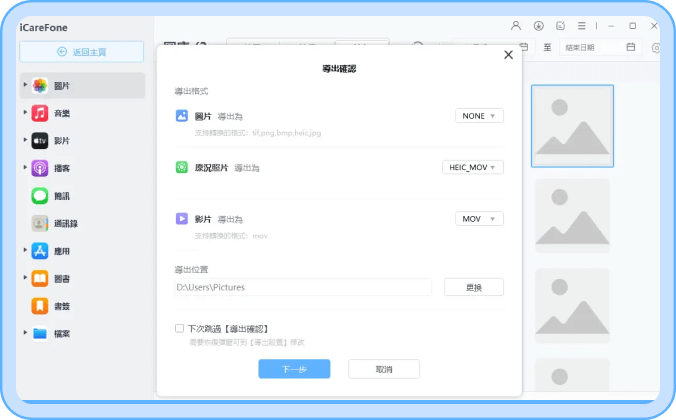The image size is (676, 420).
Task: Open the Contacts (通訊錄) sidebar icon
Action: coord(40,223)
